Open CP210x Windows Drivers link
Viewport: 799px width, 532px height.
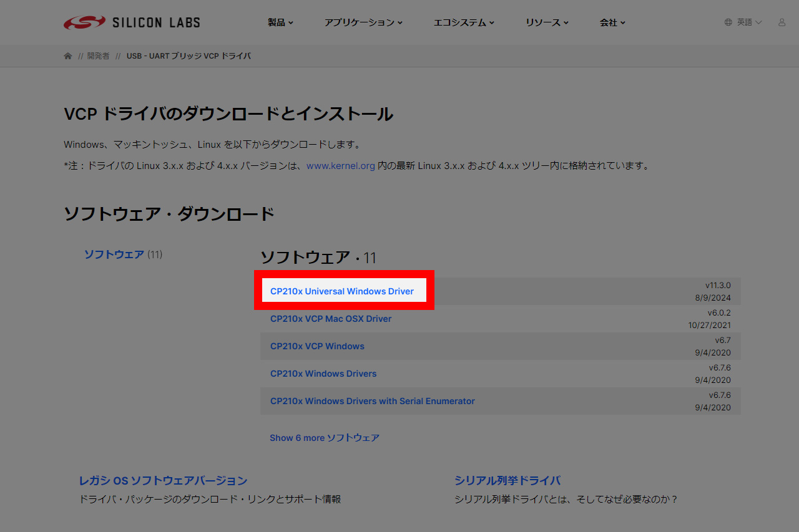pos(323,374)
